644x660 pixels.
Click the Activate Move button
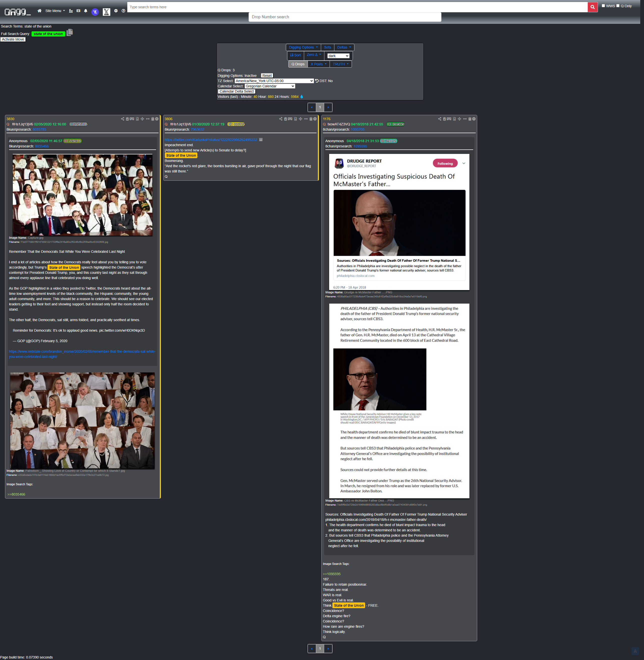click(13, 39)
